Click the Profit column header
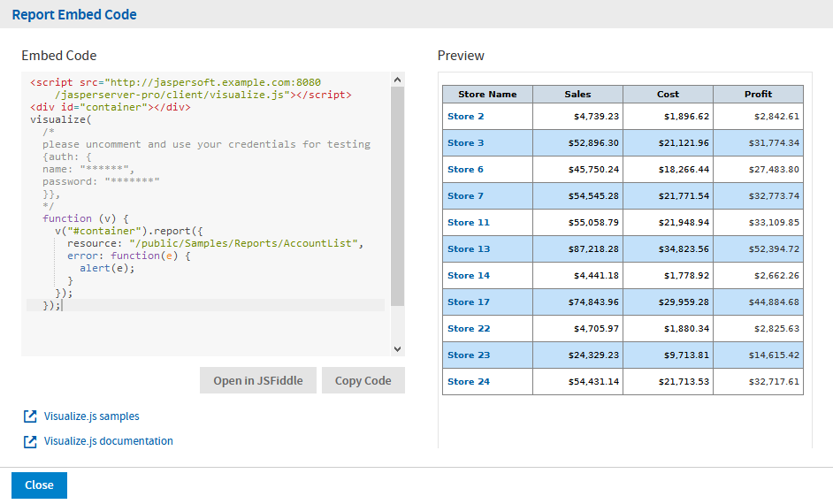 click(x=758, y=94)
